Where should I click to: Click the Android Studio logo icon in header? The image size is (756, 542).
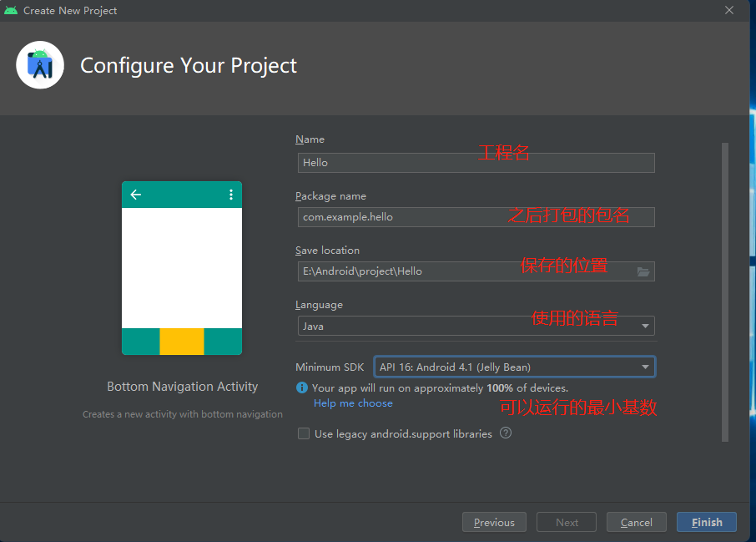pos(39,65)
